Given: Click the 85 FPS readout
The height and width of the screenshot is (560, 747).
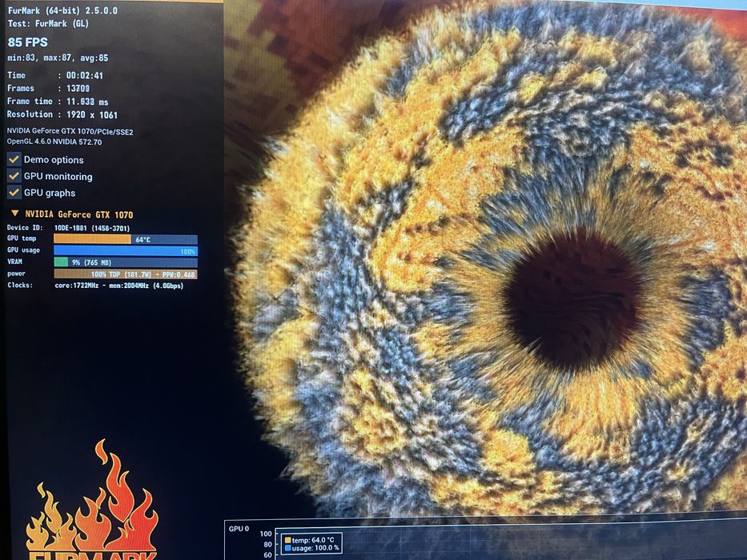Looking at the screenshot, I should click(x=28, y=42).
